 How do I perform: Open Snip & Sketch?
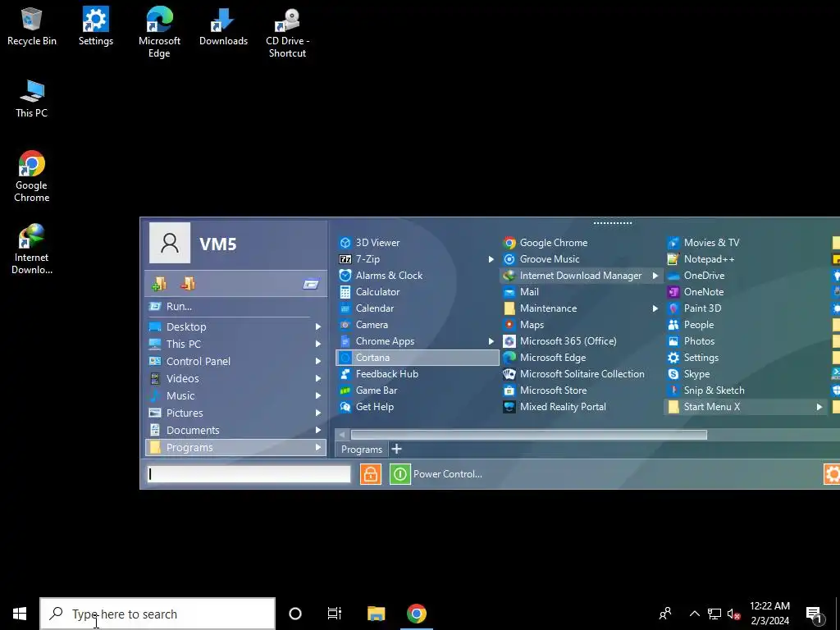(x=746, y=390)
